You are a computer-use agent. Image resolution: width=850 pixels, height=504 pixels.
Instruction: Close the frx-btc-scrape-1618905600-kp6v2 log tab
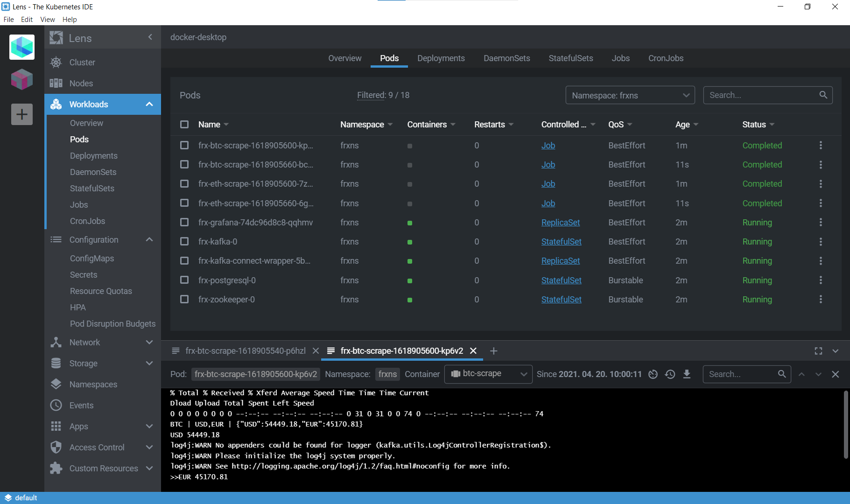click(x=473, y=350)
